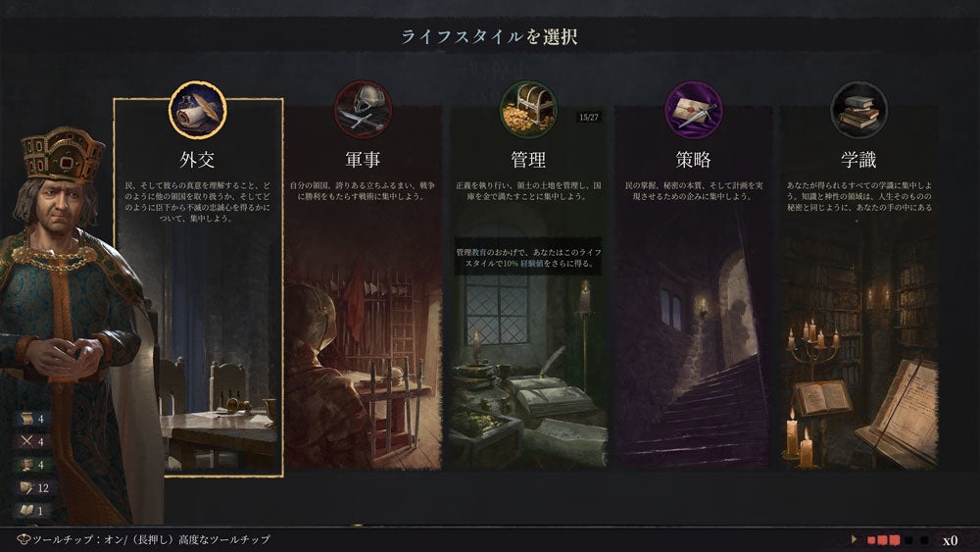Click the 軍事 helmet and swords icon
This screenshot has height=552, width=980.
364,110
